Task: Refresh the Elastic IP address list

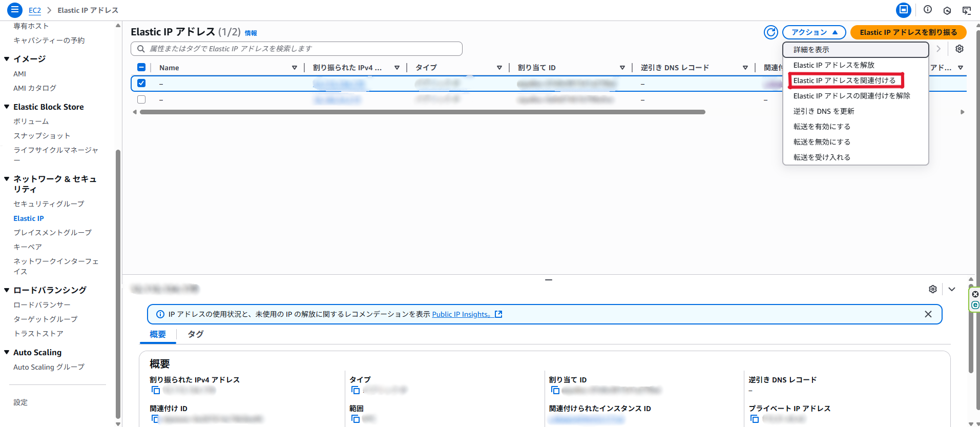Action: coord(771,32)
